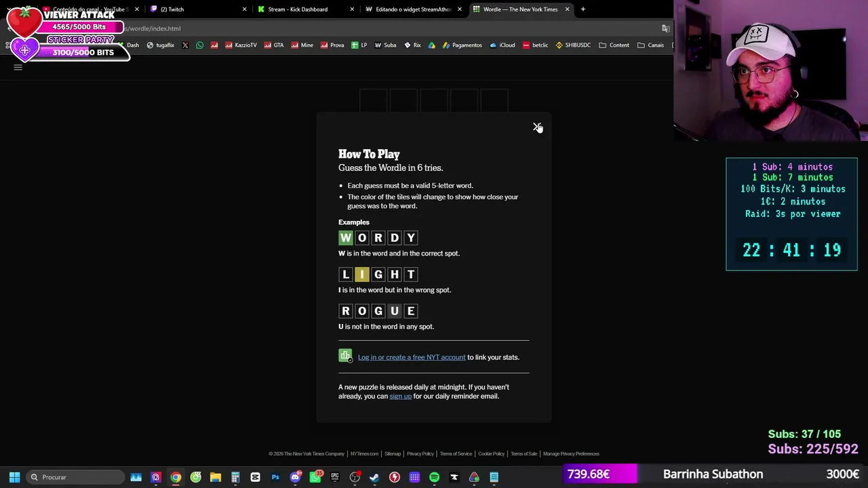Viewport: 868px width, 488px height.
Task: Open Photoshop from the taskbar
Action: click(x=275, y=477)
